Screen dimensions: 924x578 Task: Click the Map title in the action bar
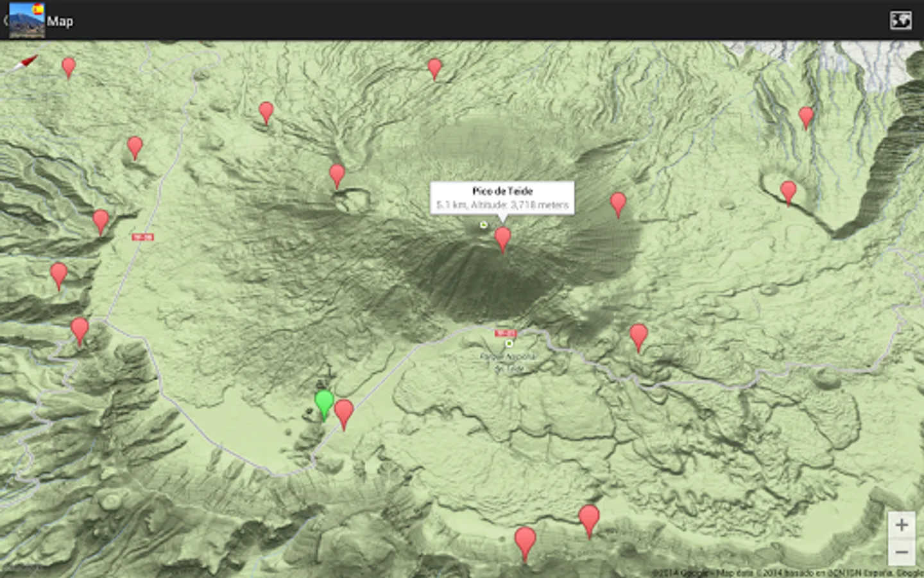[x=61, y=21]
